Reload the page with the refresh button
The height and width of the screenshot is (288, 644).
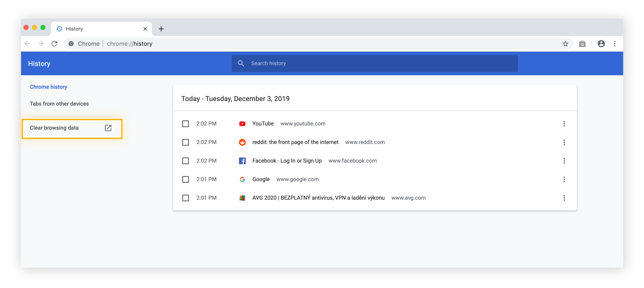point(54,44)
